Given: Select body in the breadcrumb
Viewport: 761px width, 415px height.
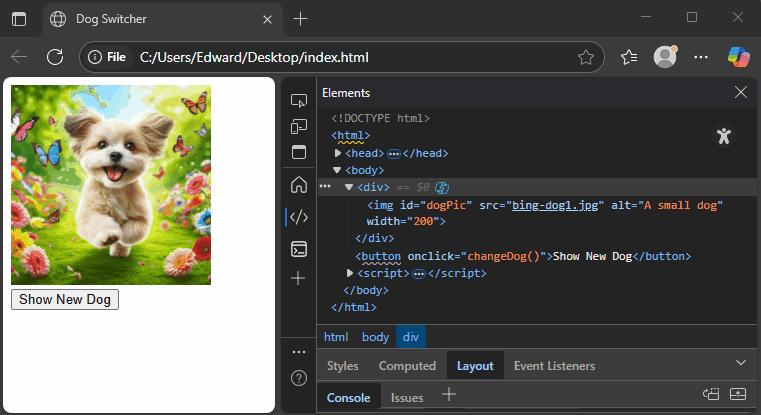Looking at the screenshot, I should coord(375,337).
